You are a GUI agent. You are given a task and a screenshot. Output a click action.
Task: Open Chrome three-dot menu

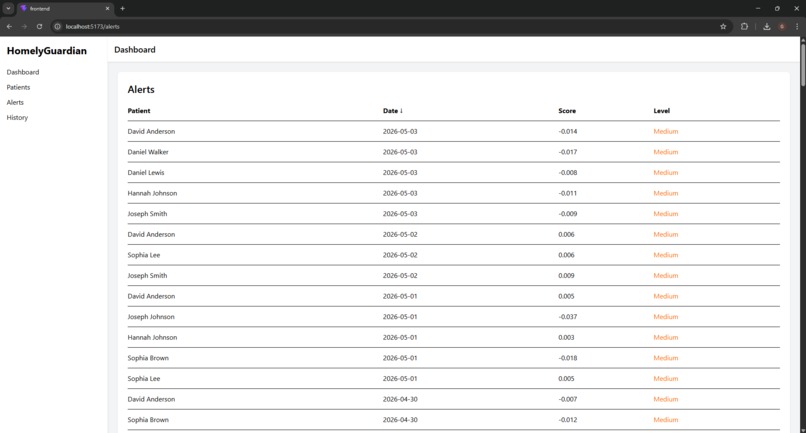[x=797, y=26]
